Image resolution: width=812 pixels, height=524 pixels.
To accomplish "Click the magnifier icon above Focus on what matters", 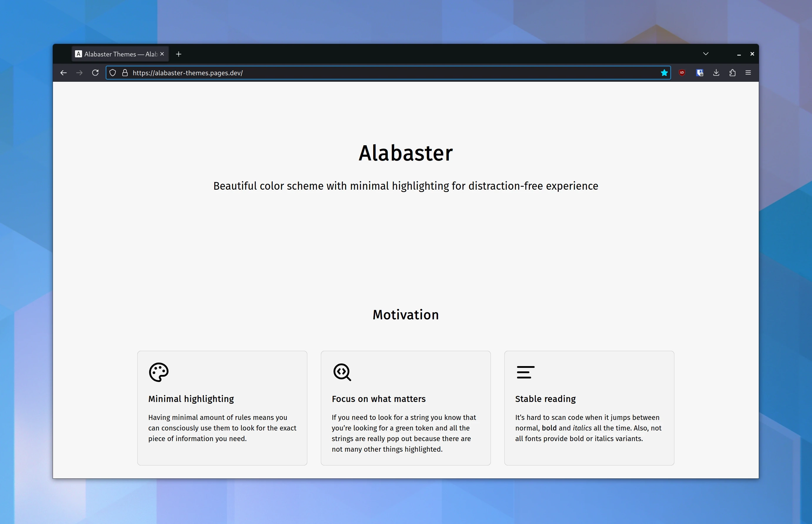I will click(x=342, y=372).
